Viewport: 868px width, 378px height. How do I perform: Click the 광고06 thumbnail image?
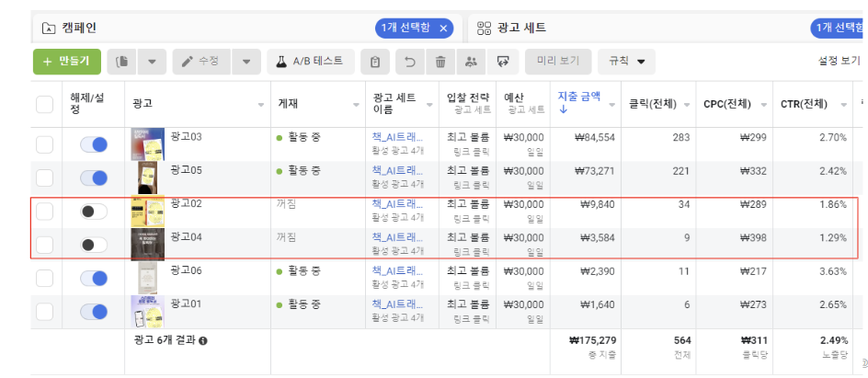(147, 278)
